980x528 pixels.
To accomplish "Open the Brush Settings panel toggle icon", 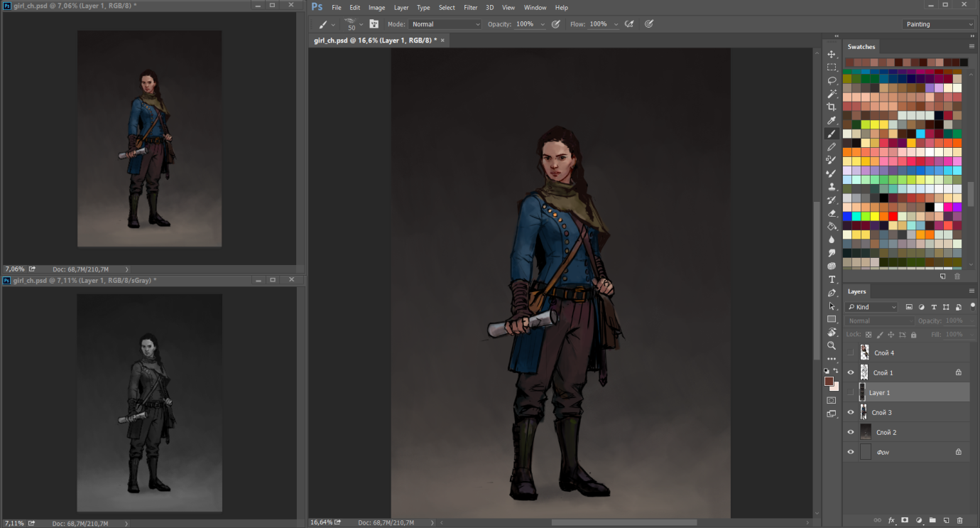I will (374, 24).
